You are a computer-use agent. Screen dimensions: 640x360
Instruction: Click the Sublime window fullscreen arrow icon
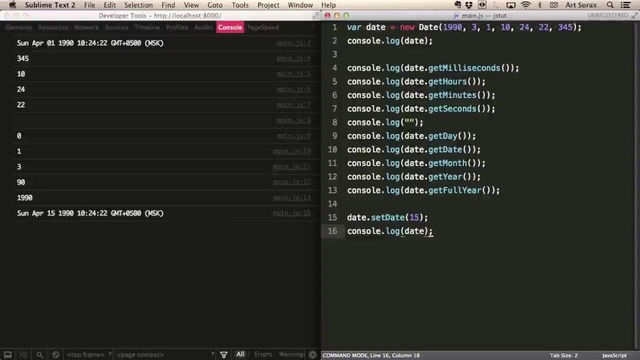point(634,16)
